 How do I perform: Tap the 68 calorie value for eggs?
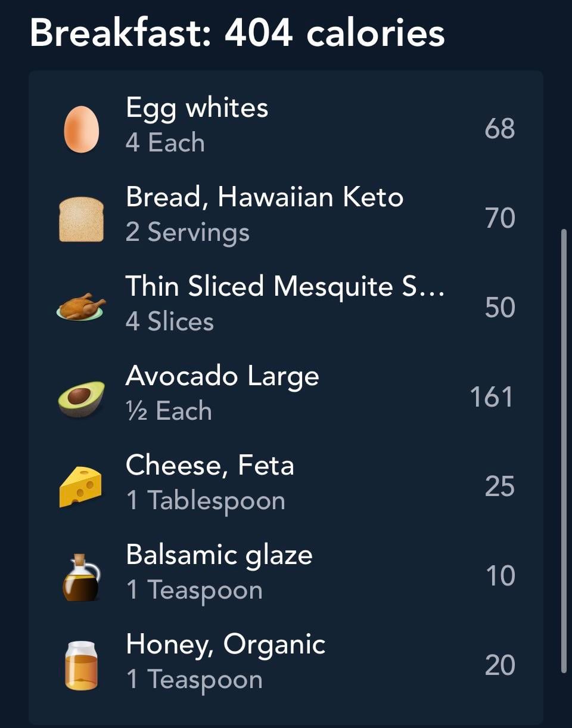(x=499, y=129)
